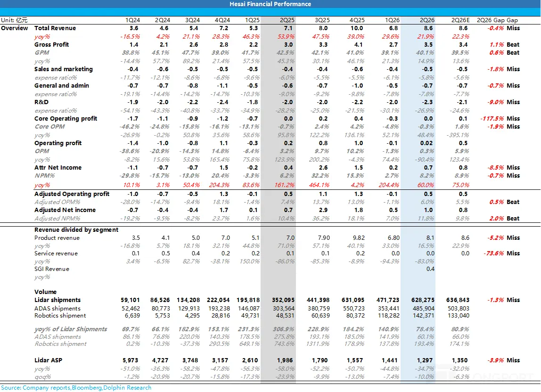Select yoy% of Lidar Shipments label
Viewport: 541px width, 392px height.
pos(71,329)
